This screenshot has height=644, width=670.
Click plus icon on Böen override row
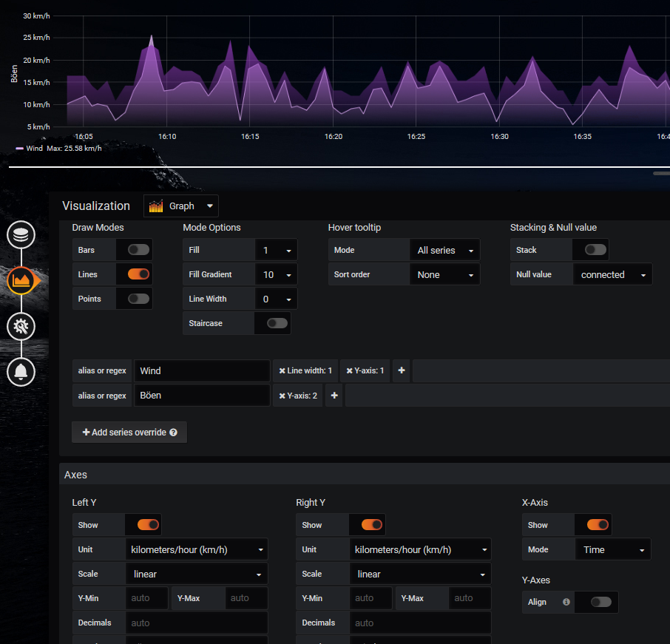(334, 396)
